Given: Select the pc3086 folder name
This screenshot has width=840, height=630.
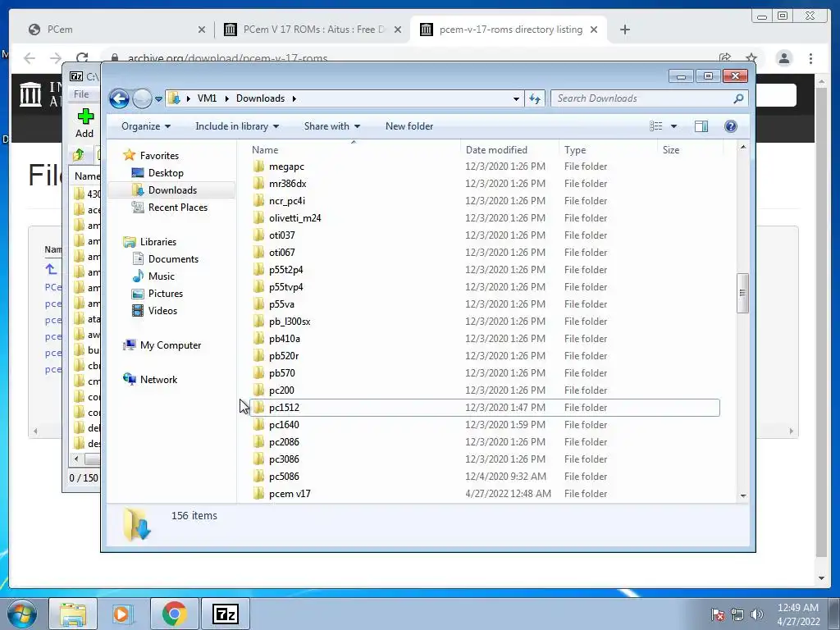Looking at the screenshot, I should click(x=284, y=459).
